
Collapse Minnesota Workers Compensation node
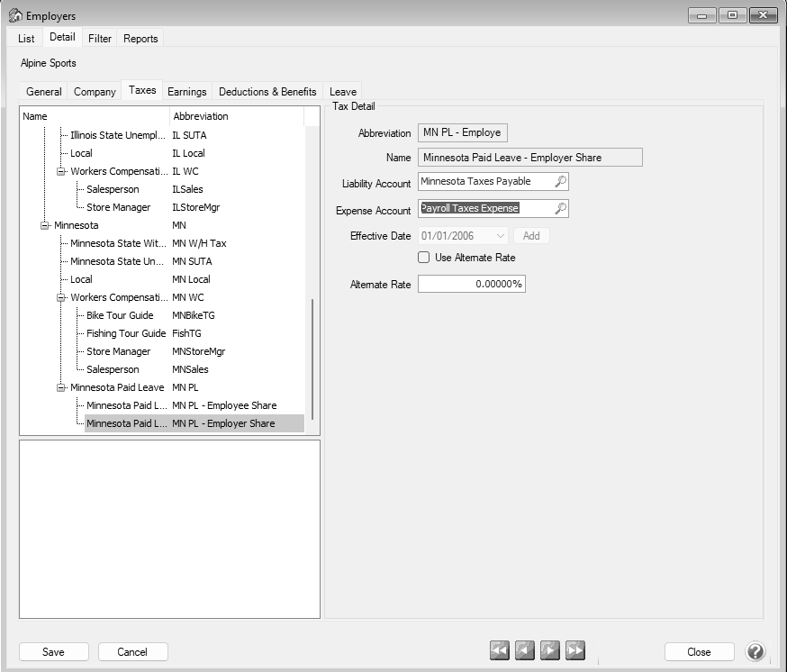click(61, 297)
